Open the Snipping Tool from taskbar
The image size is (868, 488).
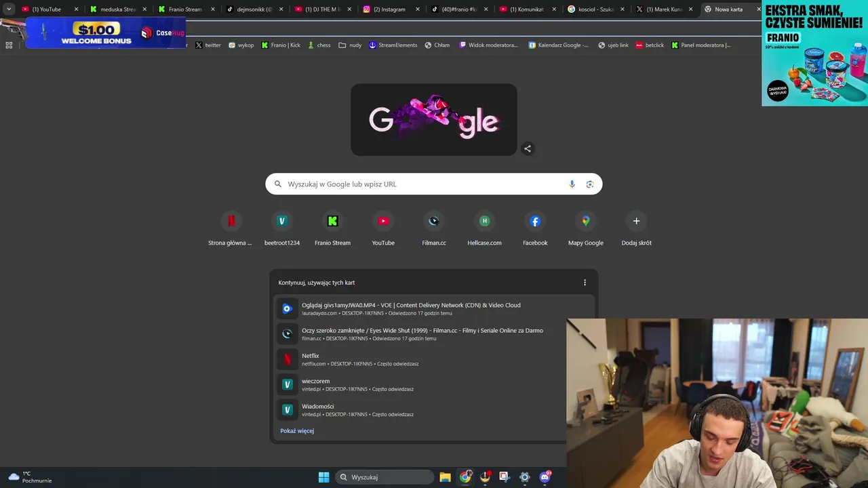pyautogui.click(x=505, y=477)
